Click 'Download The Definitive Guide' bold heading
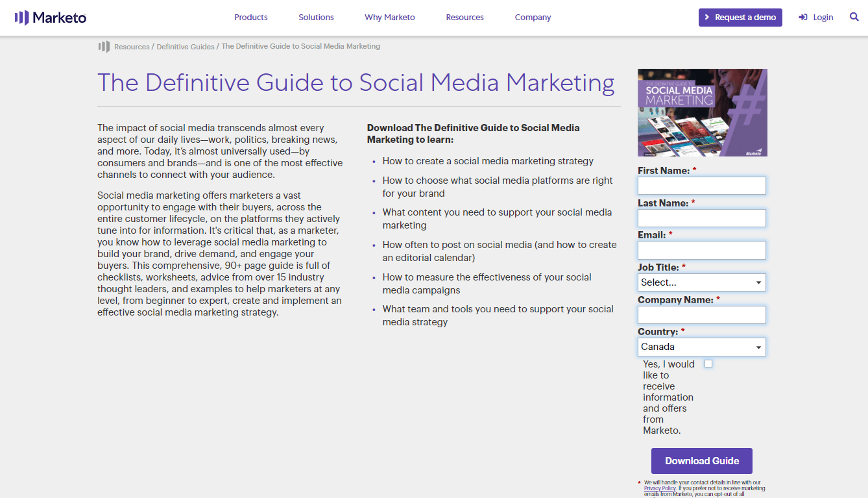The width and height of the screenshot is (868, 498). pos(474,134)
